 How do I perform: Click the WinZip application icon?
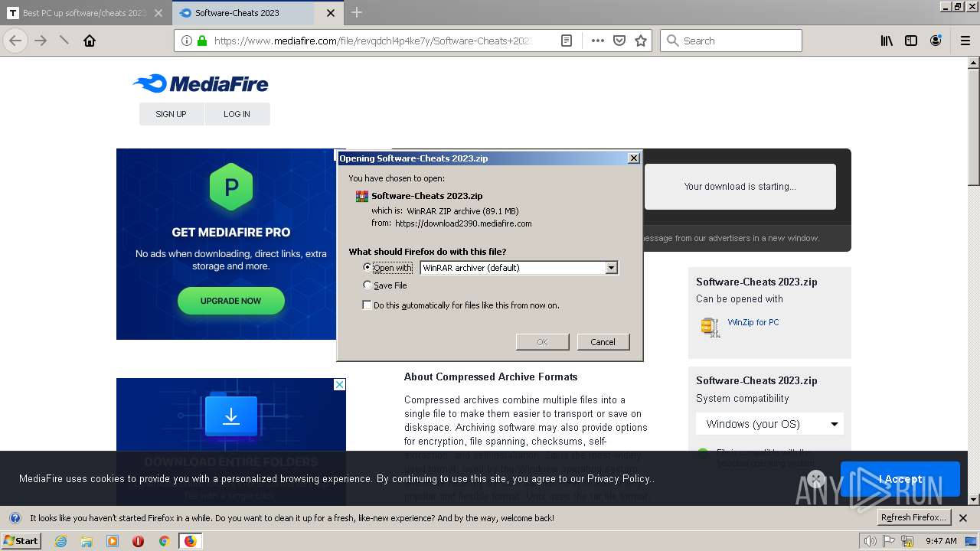710,327
